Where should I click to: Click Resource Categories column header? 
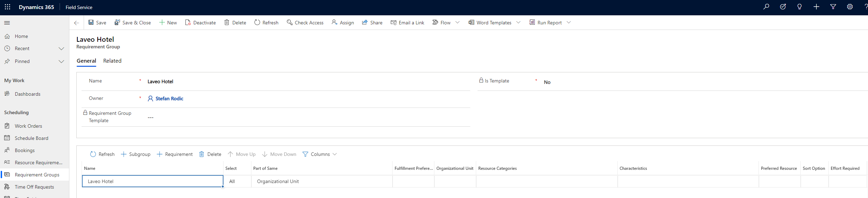547,168
